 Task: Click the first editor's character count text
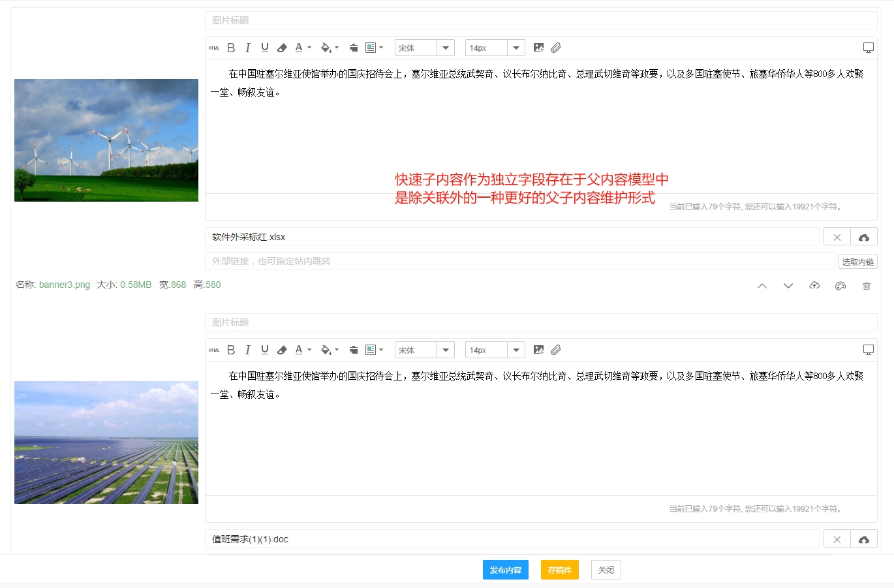point(756,207)
